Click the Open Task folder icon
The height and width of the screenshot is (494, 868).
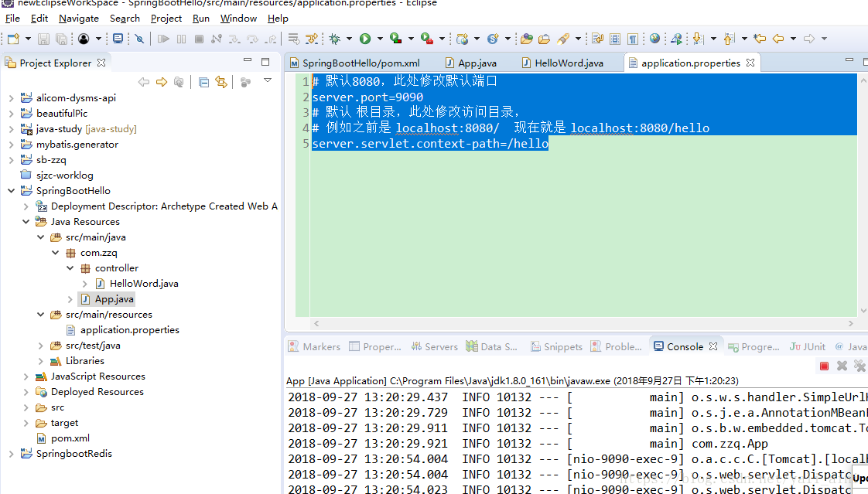pos(544,39)
